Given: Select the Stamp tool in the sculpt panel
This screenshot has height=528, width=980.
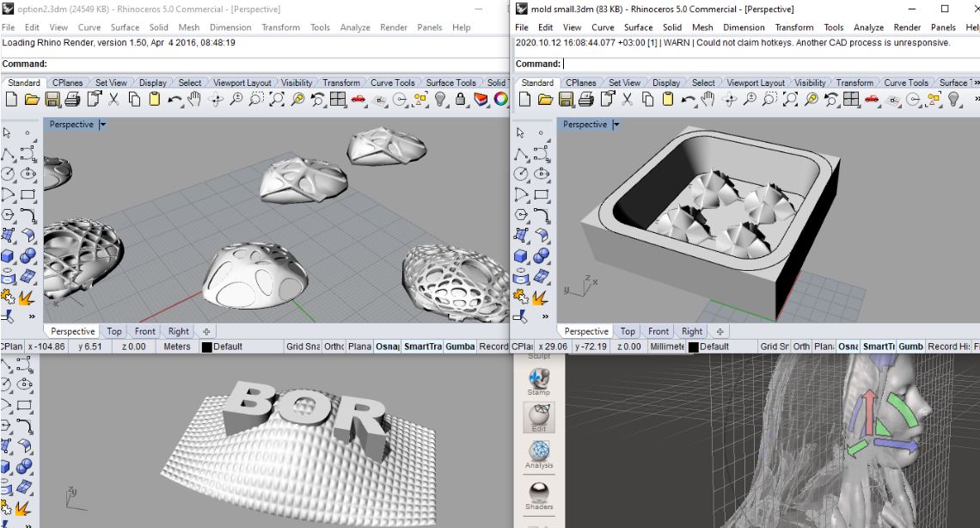Looking at the screenshot, I should click(x=539, y=379).
